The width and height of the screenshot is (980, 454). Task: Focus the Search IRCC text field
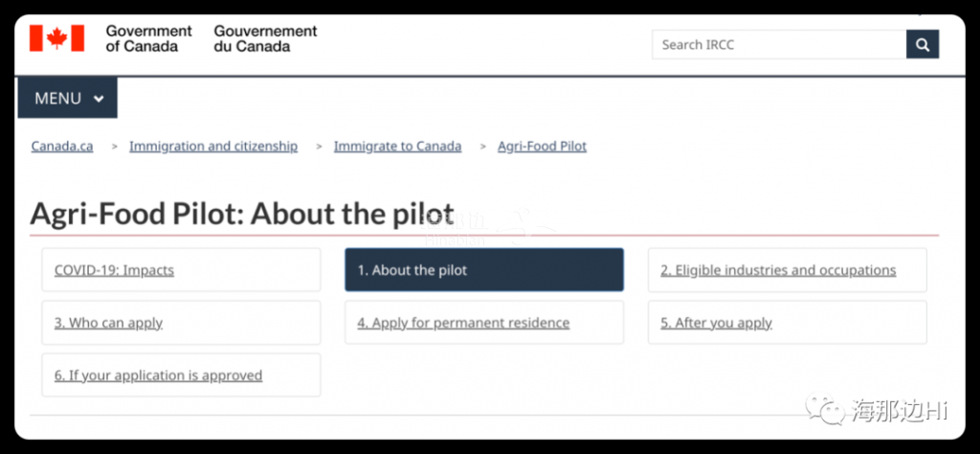(x=779, y=44)
